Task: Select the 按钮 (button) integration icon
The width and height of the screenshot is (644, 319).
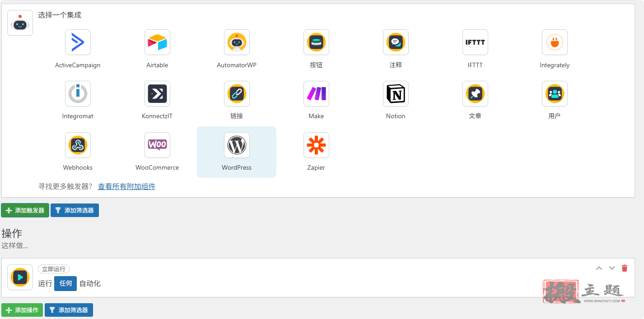Action: point(316,42)
